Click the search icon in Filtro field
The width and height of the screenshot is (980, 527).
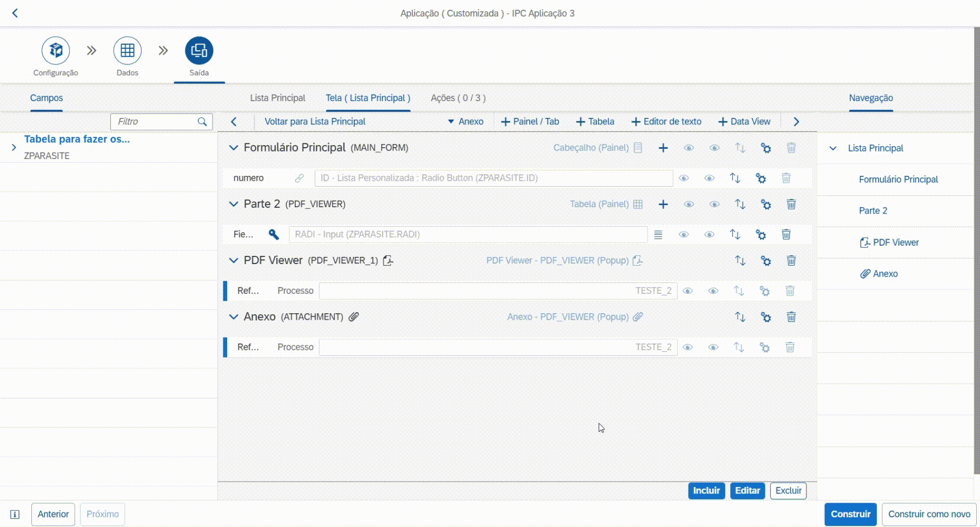[202, 122]
